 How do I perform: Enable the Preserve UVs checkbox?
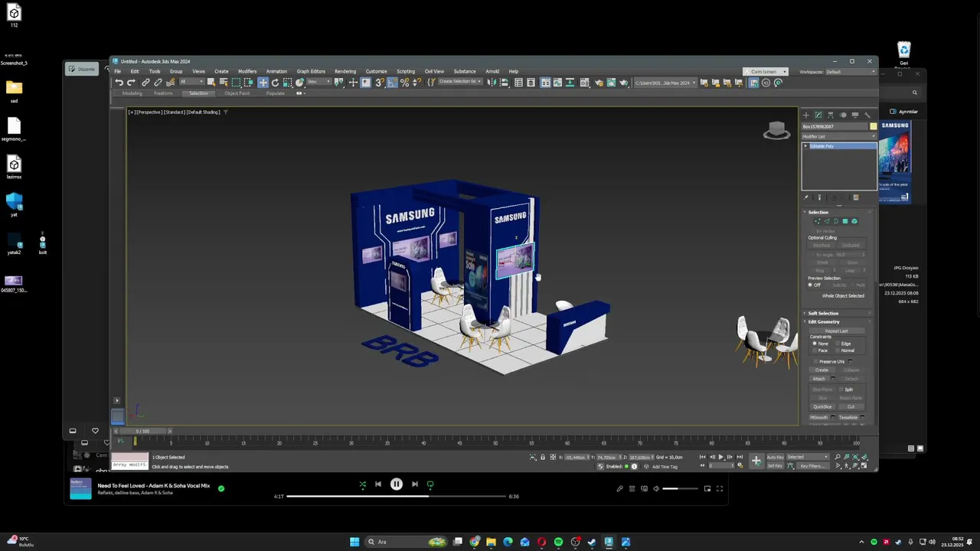click(x=815, y=361)
